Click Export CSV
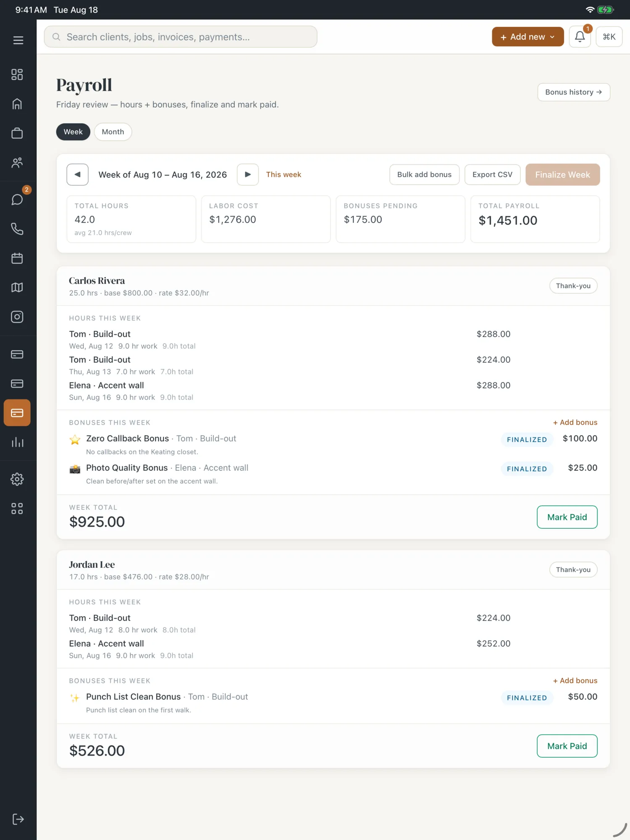 point(493,175)
